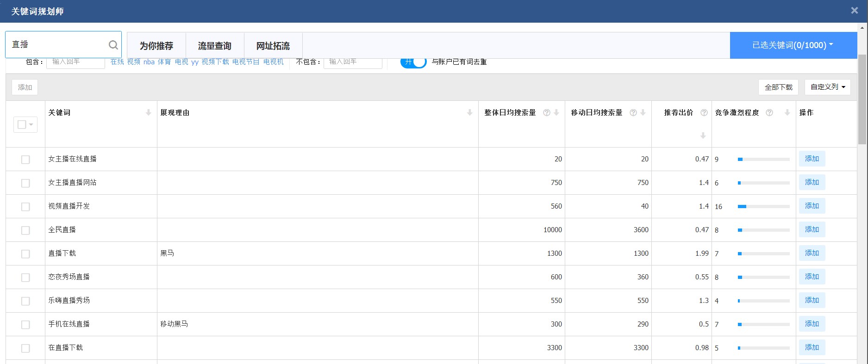Screen dimensions: 868x364
Task: Check the box for 恋夜秀场直播
Action: point(25,278)
